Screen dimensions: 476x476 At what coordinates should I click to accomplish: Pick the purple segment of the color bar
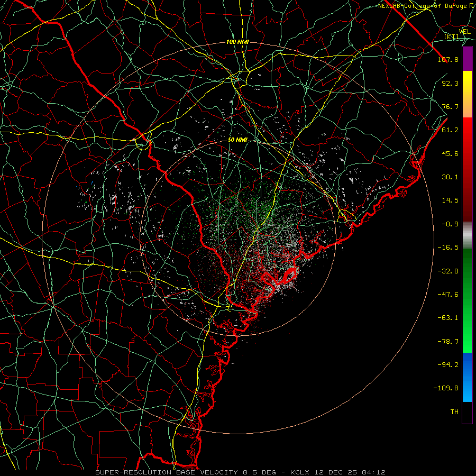tap(467, 59)
